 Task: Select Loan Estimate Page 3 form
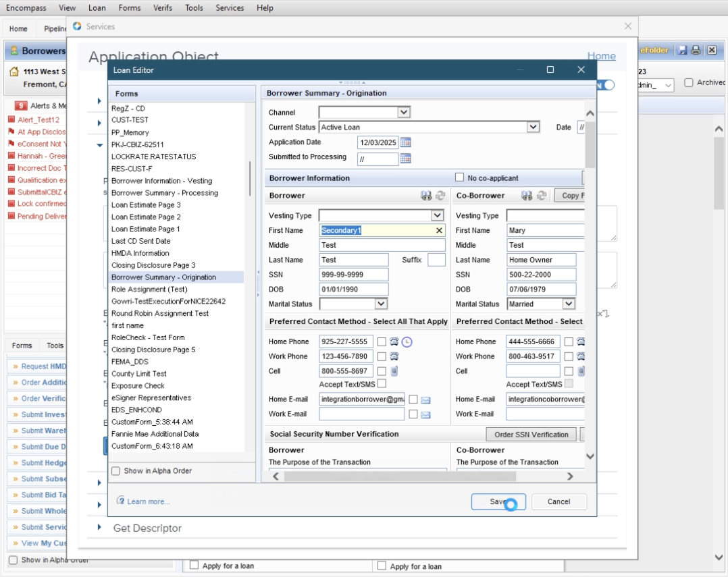146,205
